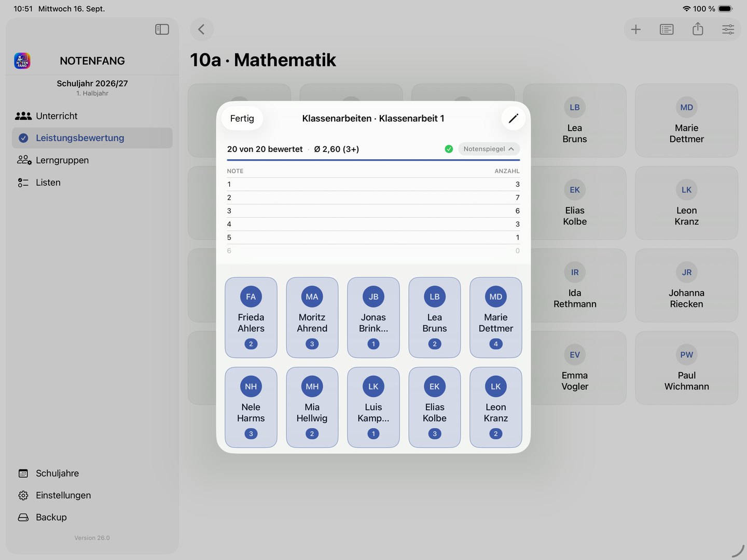
Task: Select Elias Kolbe card in popup
Action: point(435,408)
